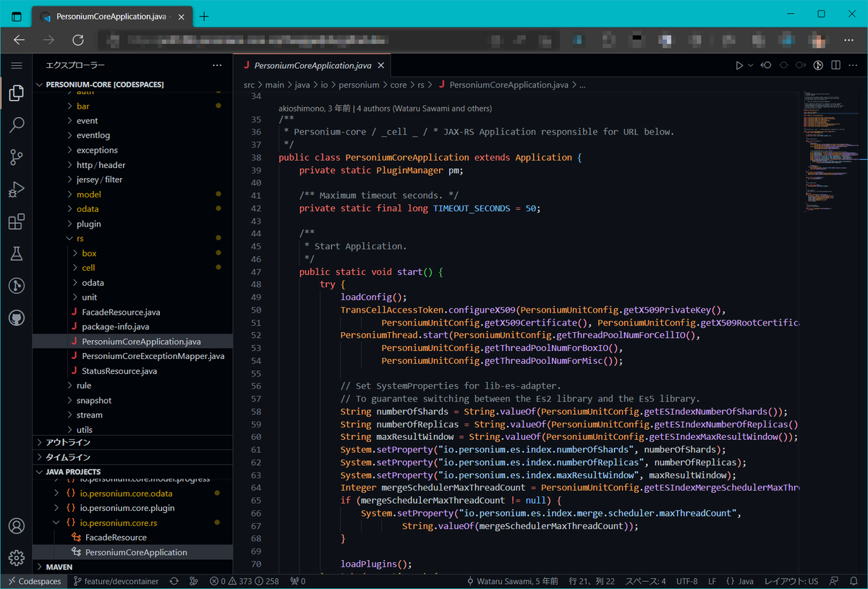Collapse the PERSONIUM-CORE [CODESPACES] section
868x589 pixels.
[x=133, y=85]
